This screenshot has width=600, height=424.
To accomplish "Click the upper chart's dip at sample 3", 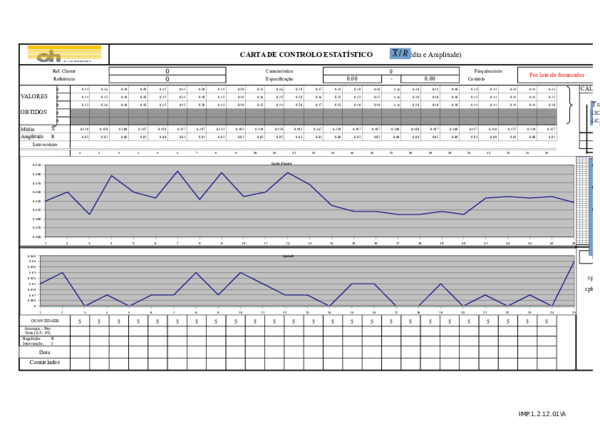I will coord(89,214).
